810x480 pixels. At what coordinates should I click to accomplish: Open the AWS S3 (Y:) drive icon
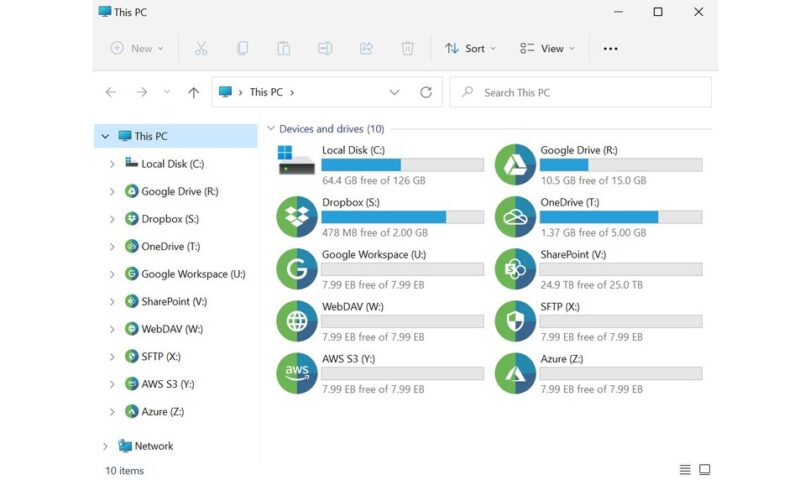(x=296, y=373)
